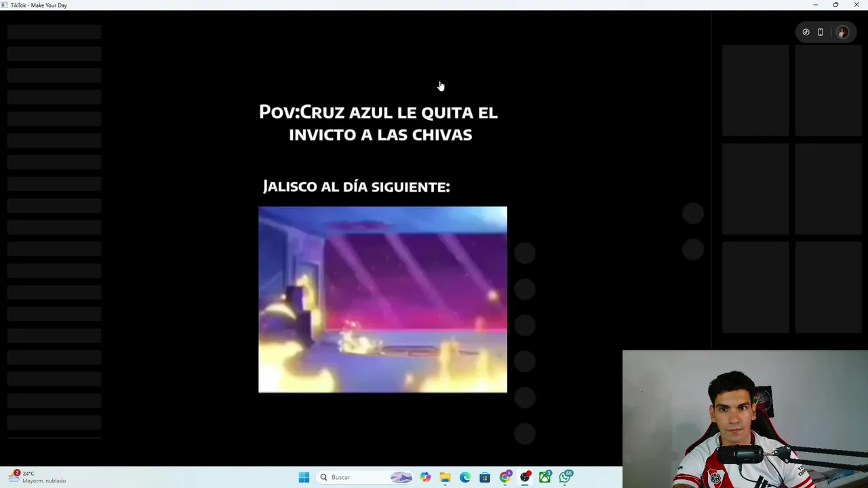This screenshot has width=868, height=488.
Task: Close the TikTok window
Action: [x=856, y=5]
